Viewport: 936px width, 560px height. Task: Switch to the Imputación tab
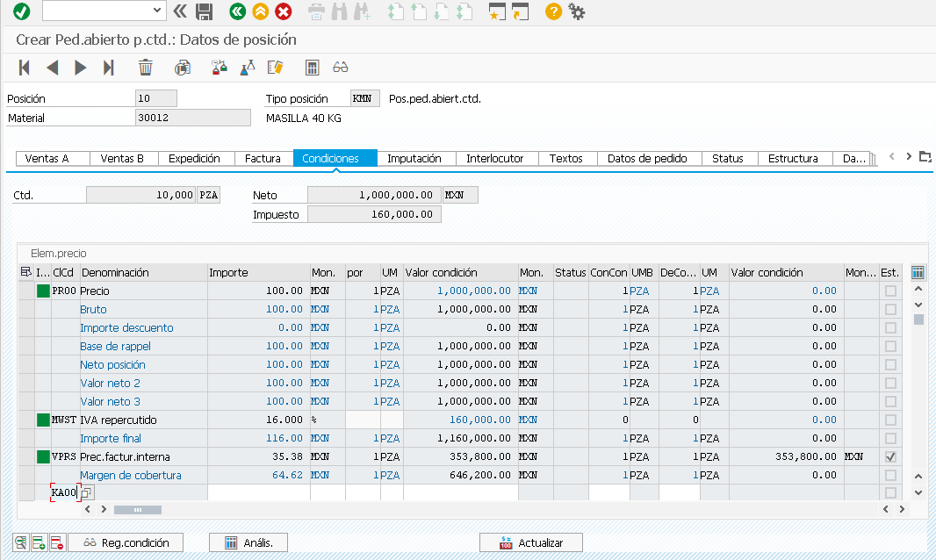[x=414, y=159]
